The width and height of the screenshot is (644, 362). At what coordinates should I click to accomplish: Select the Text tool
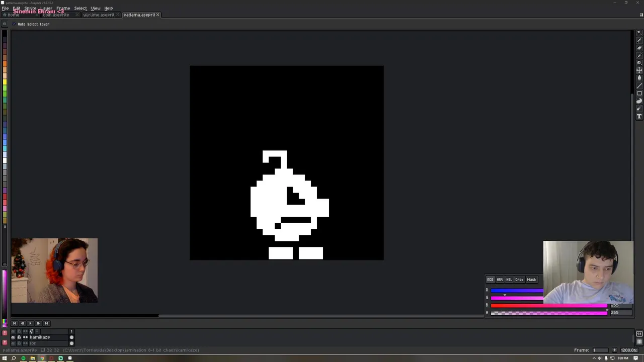click(639, 116)
